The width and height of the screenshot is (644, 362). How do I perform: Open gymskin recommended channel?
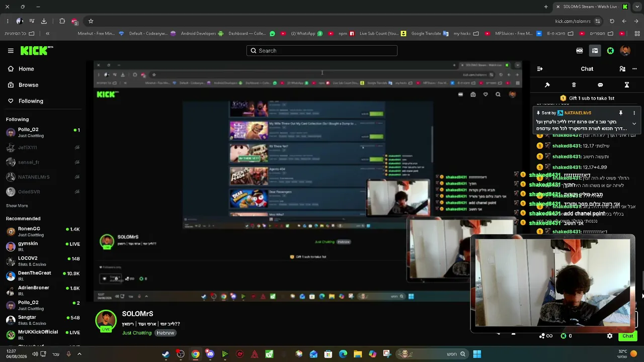[43, 246]
